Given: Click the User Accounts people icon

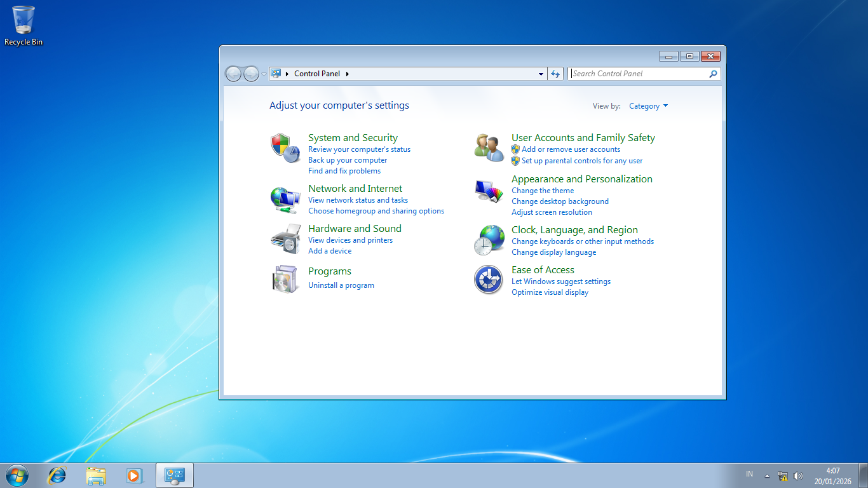Looking at the screenshot, I should [x=489, y=148].
